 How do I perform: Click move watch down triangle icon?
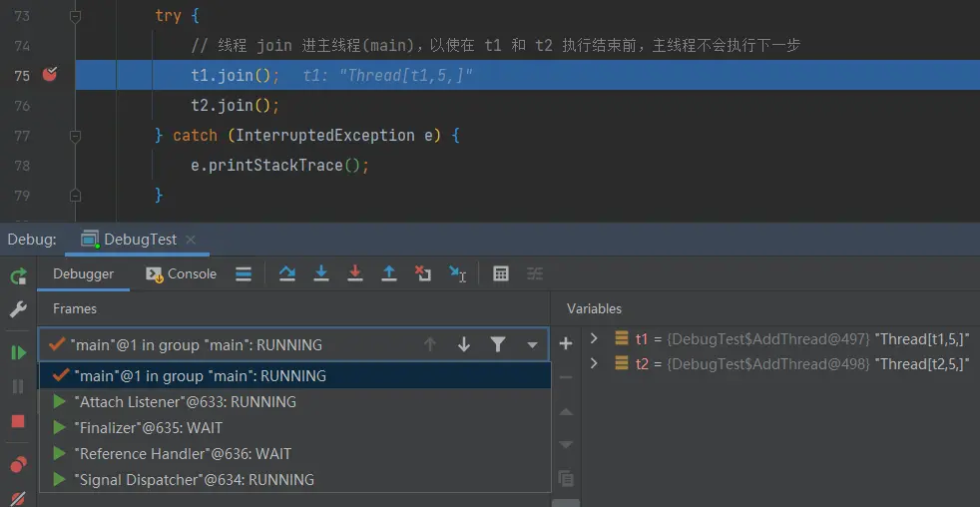[x=566, y=444]
